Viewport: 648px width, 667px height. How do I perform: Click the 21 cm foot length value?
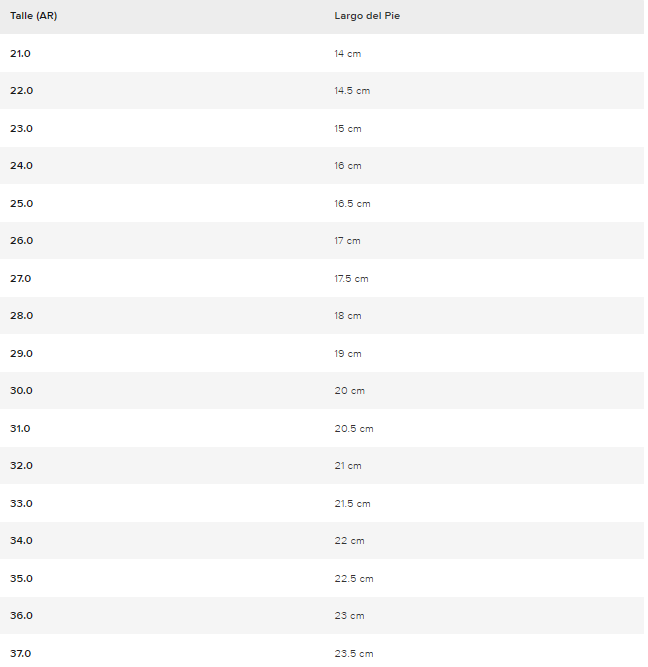(348, 466)
